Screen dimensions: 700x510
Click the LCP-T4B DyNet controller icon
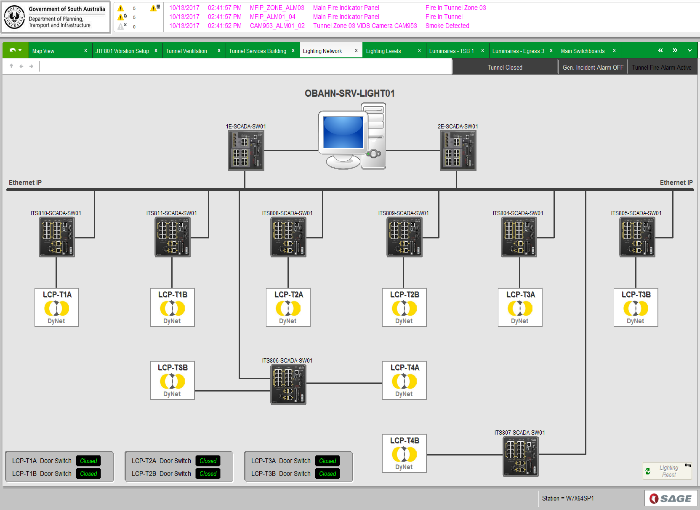pyautogui.click(x=405, y=452)
